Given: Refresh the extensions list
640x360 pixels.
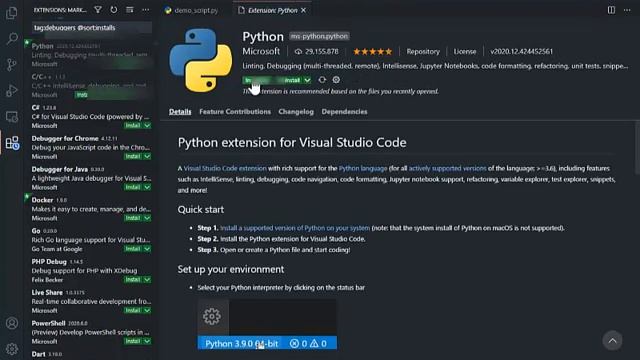Looking at the screenshot, I should pyautogui.click(x=114, y=9).
